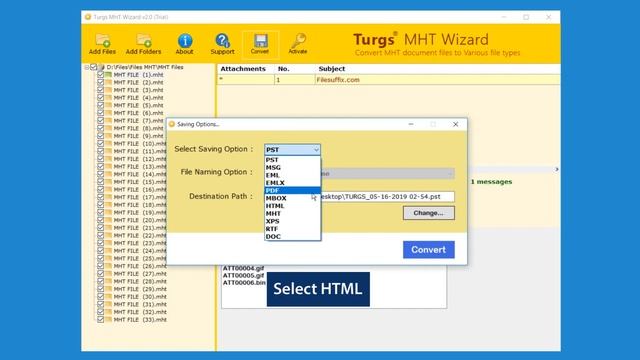Uncheck MHT FILE (6).mht checkbox

pyautogui.click(x=100, y=113)
